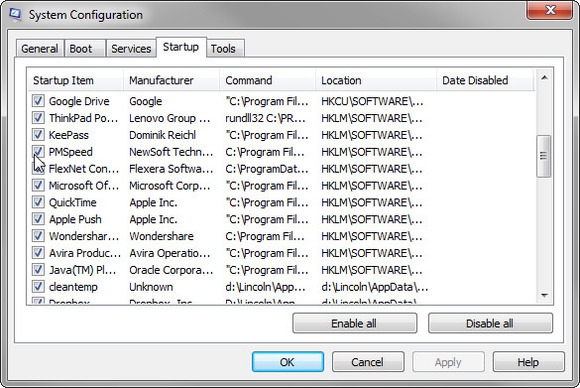Click the Wondershare manufacturer cell
Viewport: 580px width, 388px height.
coord(161,236)
